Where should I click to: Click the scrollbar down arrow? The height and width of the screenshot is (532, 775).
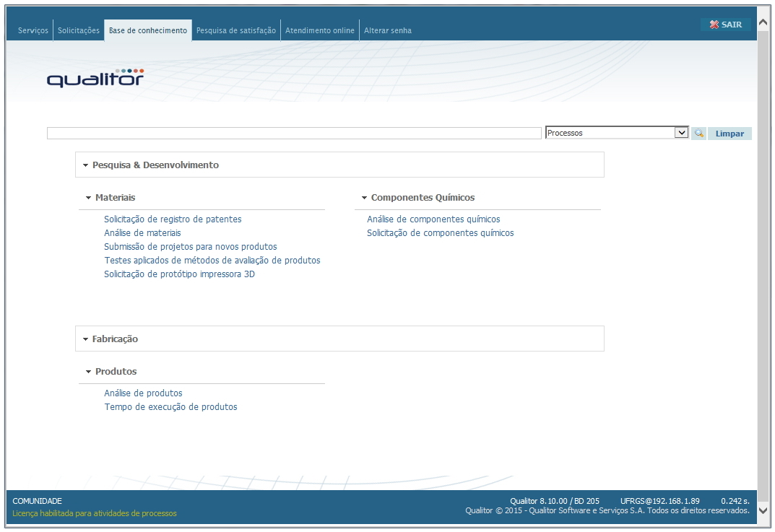(763, 511)
